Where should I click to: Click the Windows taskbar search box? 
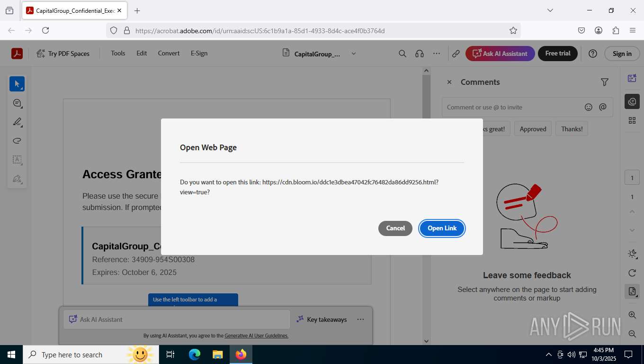(91, 355)
